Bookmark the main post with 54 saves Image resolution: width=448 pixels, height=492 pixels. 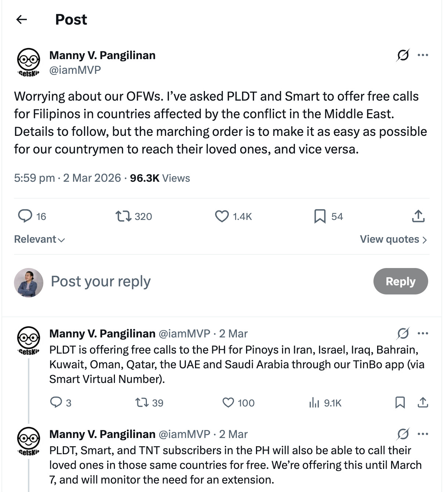click(x=320, y=216)
